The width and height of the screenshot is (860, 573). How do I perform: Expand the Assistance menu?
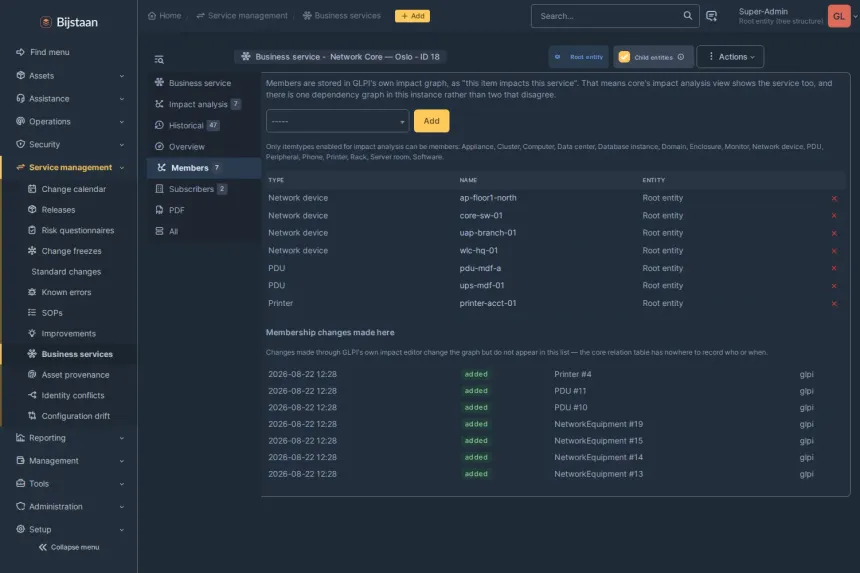click(x=69, y=99)
